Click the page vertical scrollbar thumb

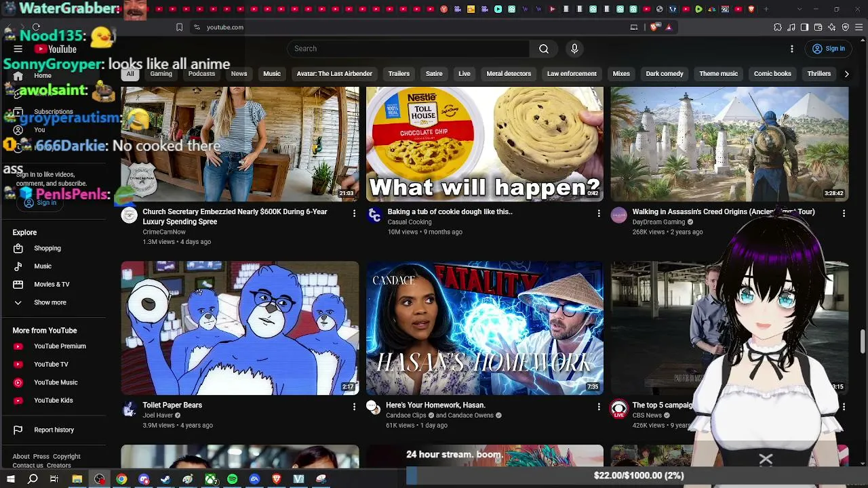(863, 341)
